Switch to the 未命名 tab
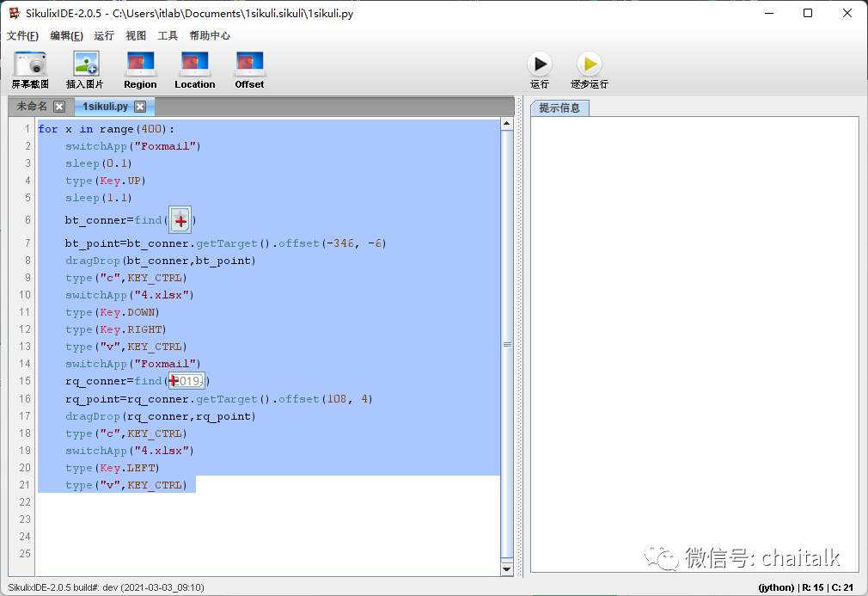 tap(32, 107)
